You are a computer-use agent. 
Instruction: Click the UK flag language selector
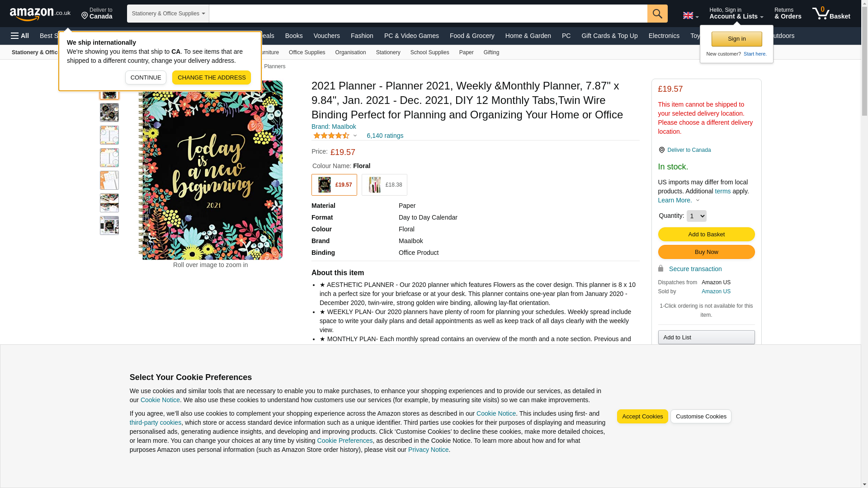point(690,15)
